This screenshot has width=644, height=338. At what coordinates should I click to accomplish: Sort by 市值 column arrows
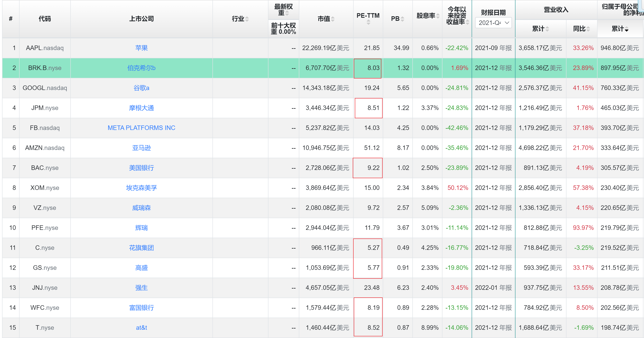point(333,19)
